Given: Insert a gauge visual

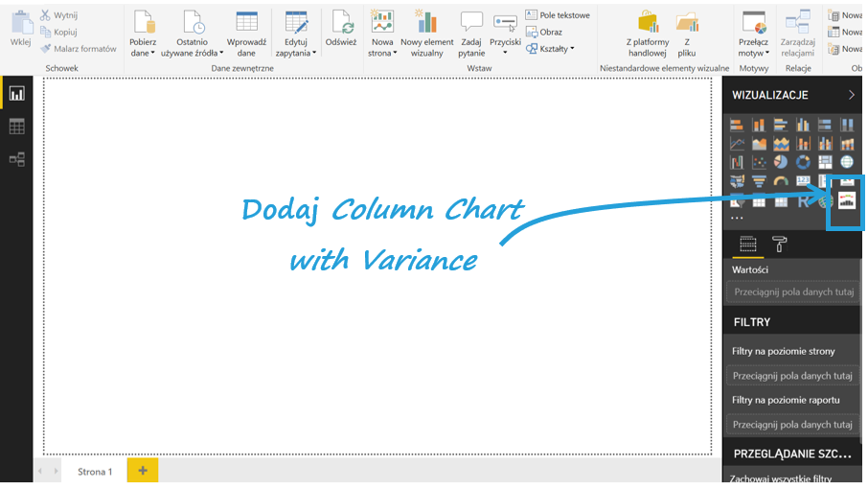Looking at the screenshot, I should 781,181.
